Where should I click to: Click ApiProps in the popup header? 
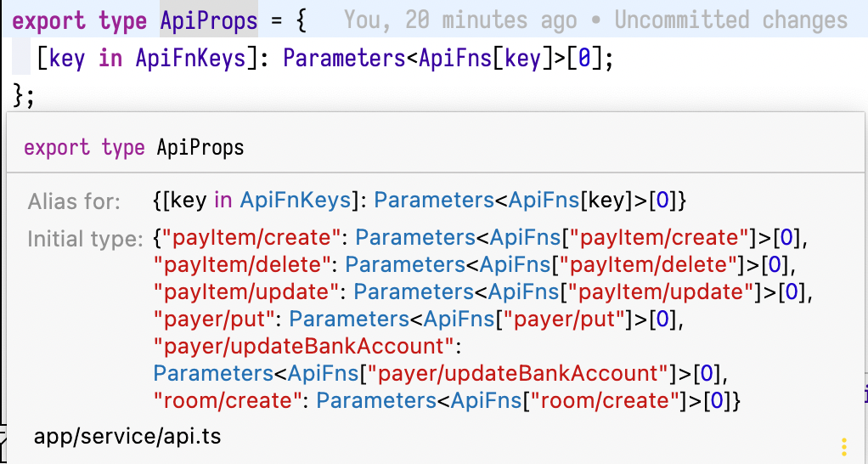[200, 148]
